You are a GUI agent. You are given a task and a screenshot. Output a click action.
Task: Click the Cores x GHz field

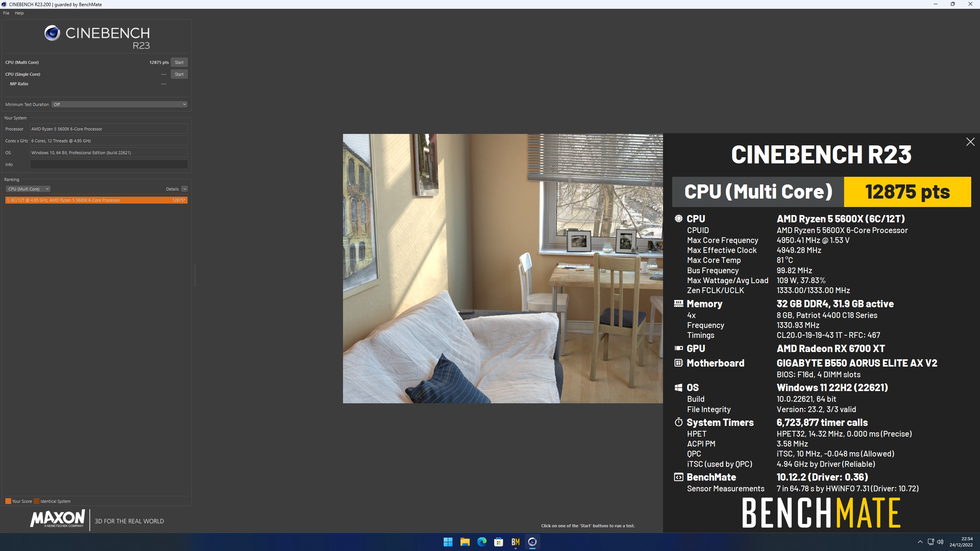point(109,141)
